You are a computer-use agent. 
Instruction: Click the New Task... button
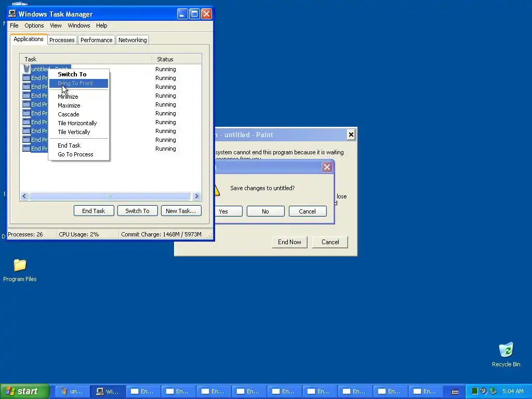tap(181, 211)
